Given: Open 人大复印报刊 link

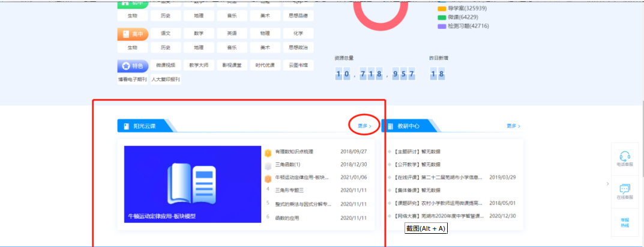Looking at the screenshot, I should pos(165,79).
